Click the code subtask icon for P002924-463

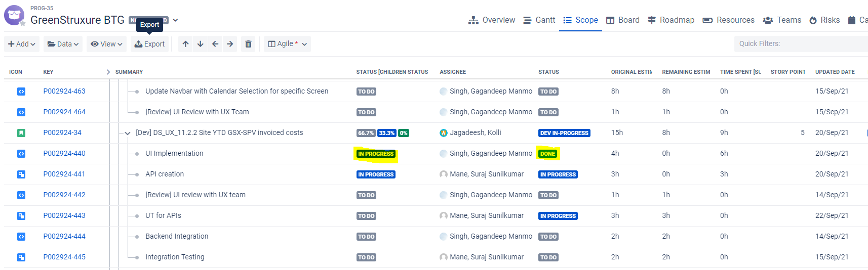pyautogui.click(x=21, y=92)
